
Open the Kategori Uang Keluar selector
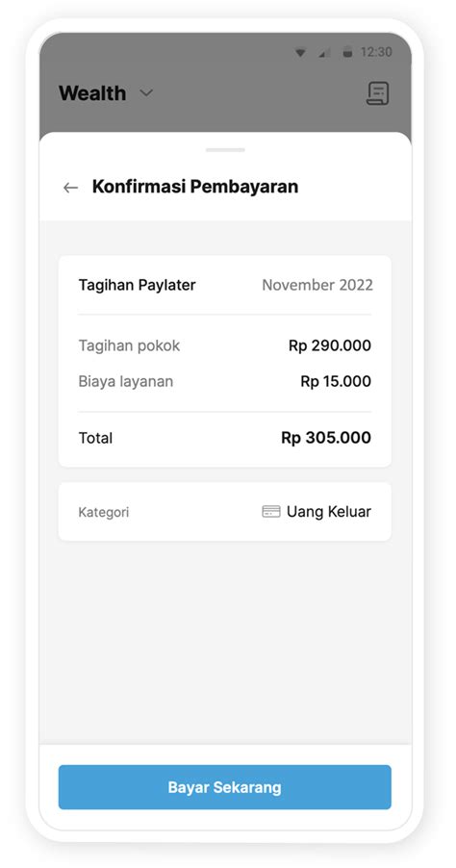[225, 512]
